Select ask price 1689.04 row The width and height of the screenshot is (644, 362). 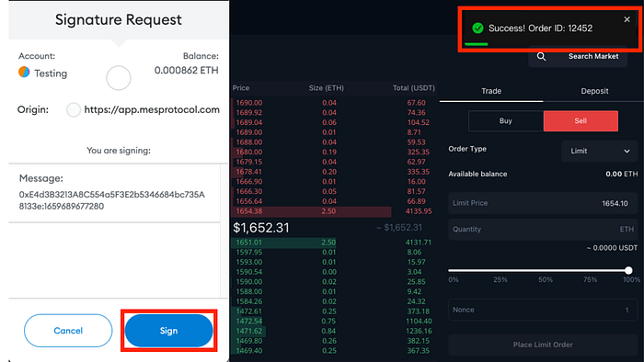pyautogui.click(x=333, y=122)
